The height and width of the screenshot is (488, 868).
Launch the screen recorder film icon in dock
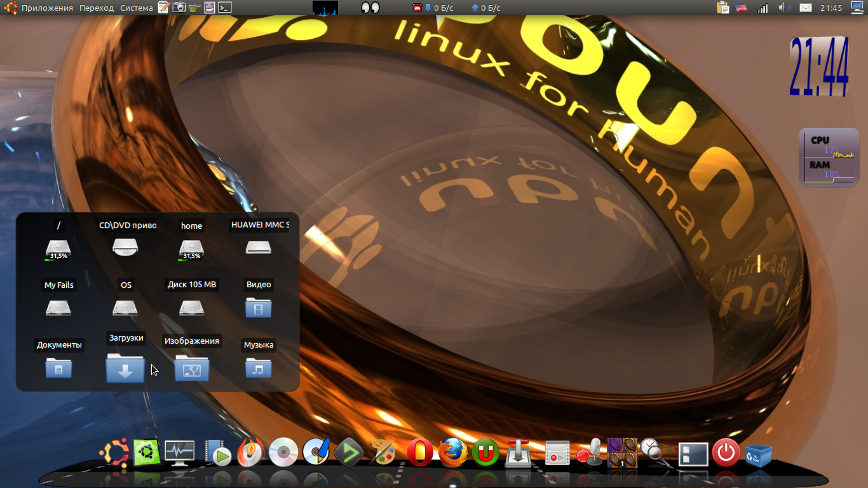[x=557, y=454]
